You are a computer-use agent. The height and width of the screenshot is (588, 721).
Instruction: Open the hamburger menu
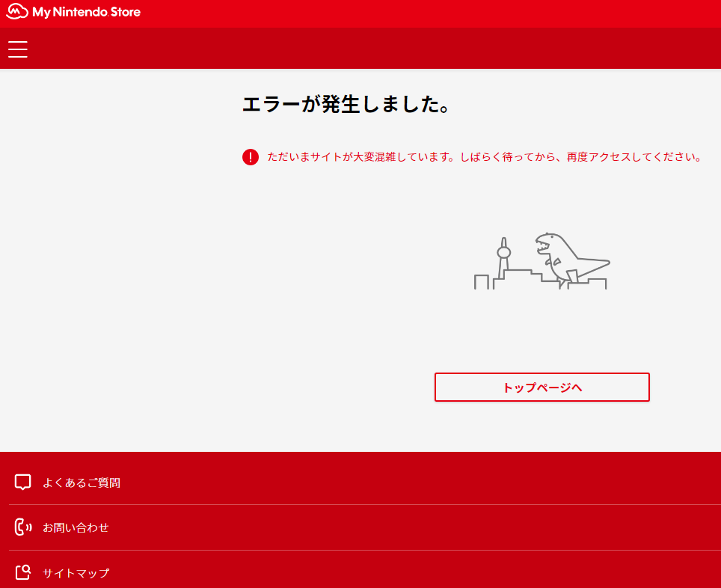[18, 49]
